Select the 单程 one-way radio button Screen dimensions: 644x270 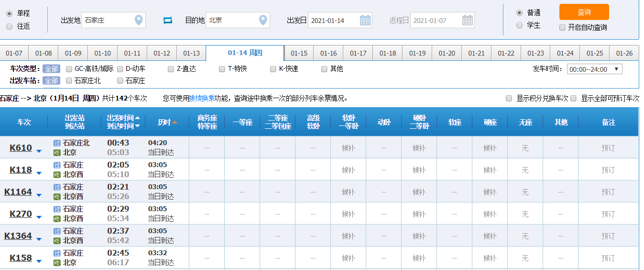click(x=9, y=13)
